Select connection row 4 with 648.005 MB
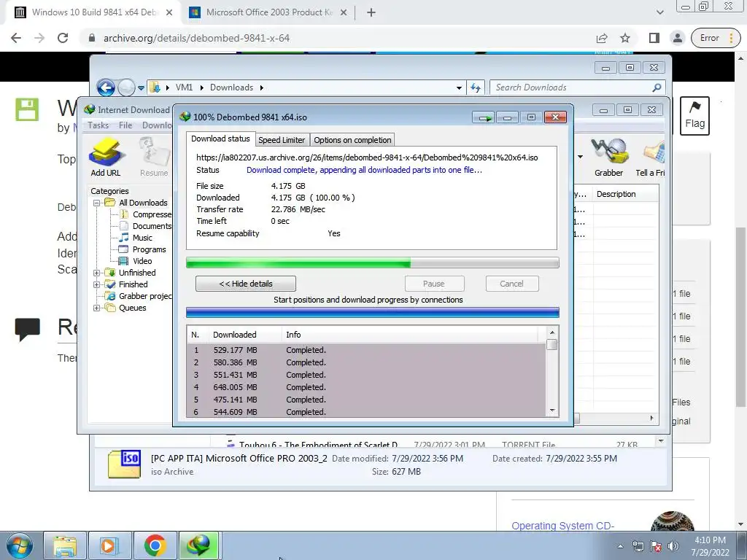The height and width of the screenshot is (560, 747). point(366,387)
